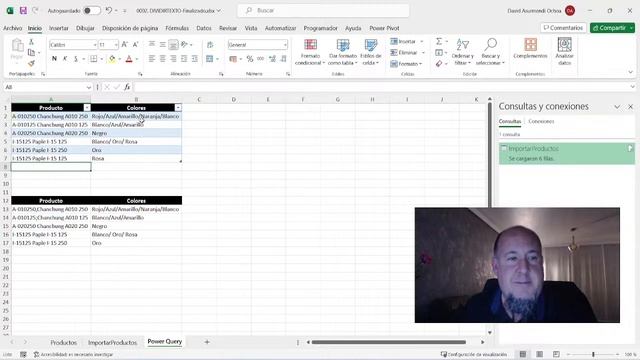Open the font size dropdown
Viewport: 640px width, 360px height.
click(x=116, y=44)
